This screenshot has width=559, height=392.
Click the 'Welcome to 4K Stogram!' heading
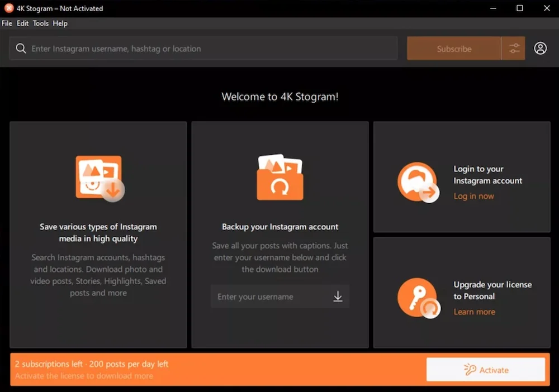(280, 97)
